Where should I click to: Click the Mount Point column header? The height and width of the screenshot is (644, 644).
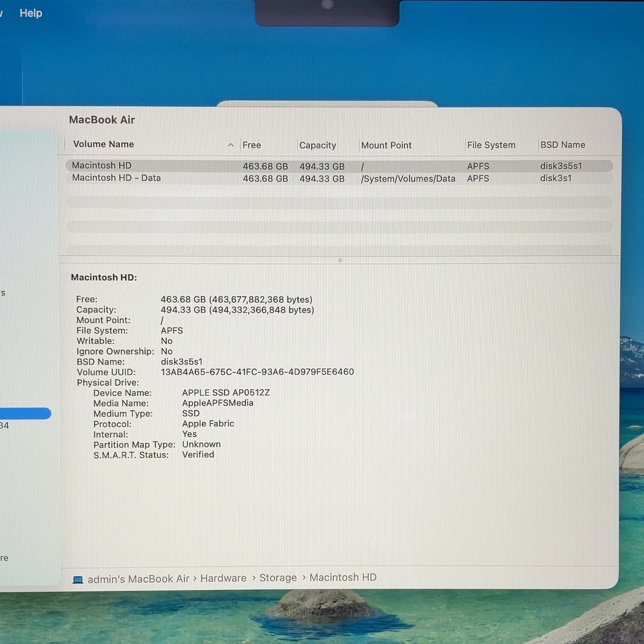[x=386, y=145]
